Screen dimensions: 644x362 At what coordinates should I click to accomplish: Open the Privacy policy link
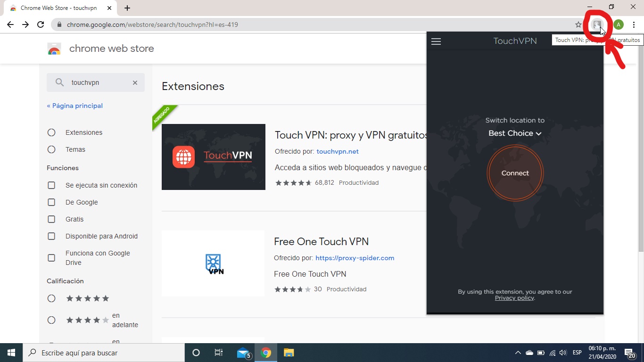coord(514,298)
